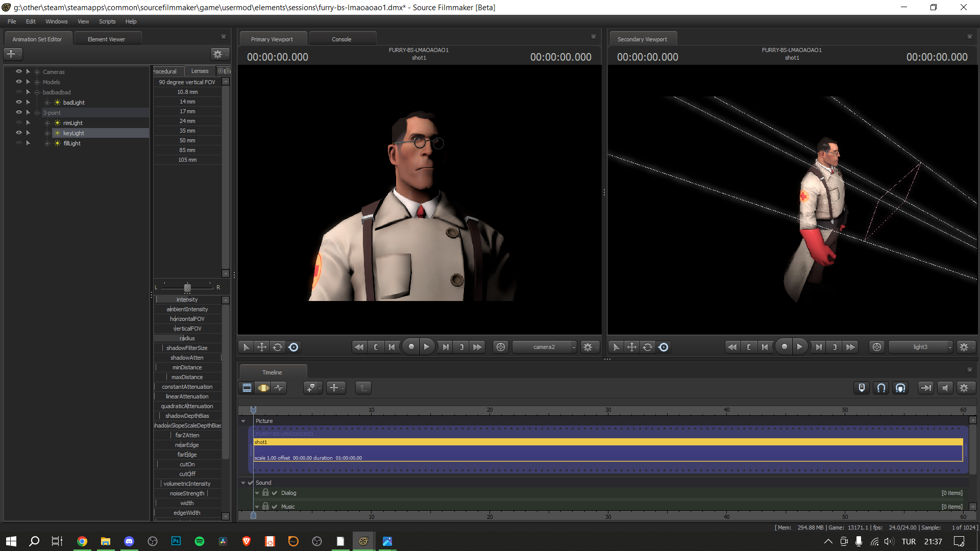The height and width of the screenshot is (551, 980).
Task: Switch timeline to Motion Editor mode
Action: [263, 388]
